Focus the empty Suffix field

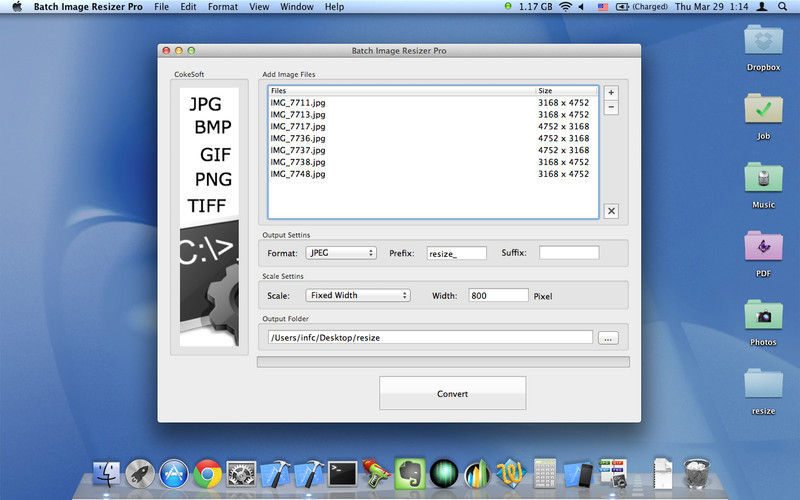pos(569,253)
